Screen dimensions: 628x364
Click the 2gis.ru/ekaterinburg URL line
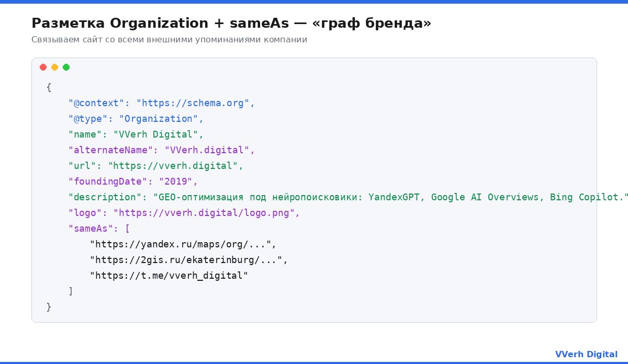click(188, 260)
